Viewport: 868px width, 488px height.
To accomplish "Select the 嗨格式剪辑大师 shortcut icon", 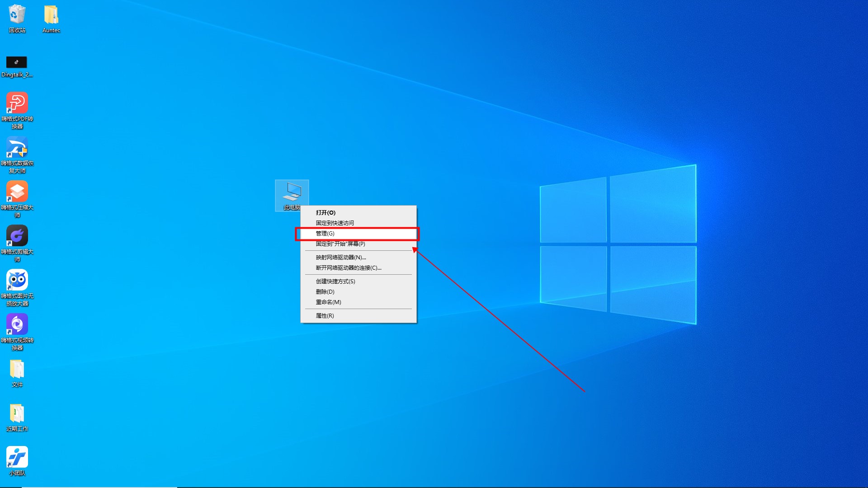I will click(x=17, y=244).
